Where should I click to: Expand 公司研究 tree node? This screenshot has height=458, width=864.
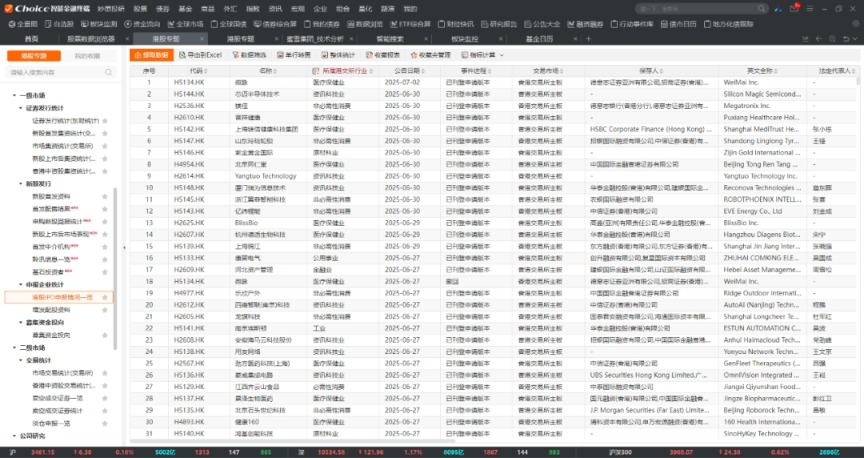coord(14,436)
